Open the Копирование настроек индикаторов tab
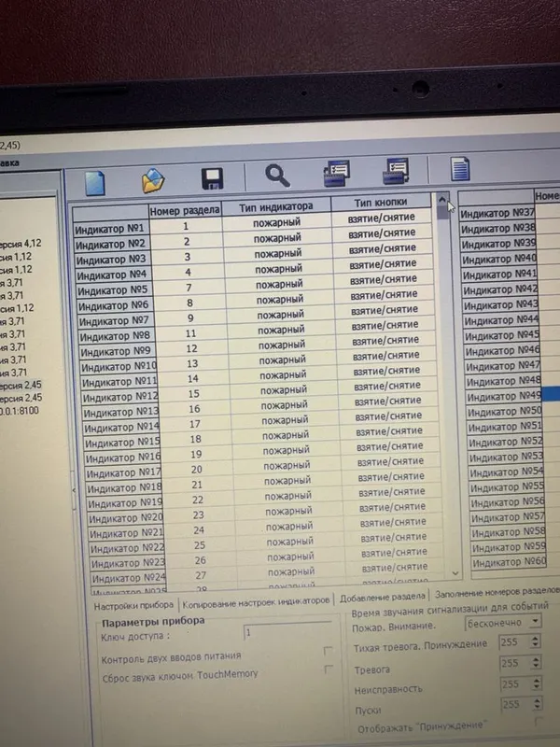 [x=256, y=601]
